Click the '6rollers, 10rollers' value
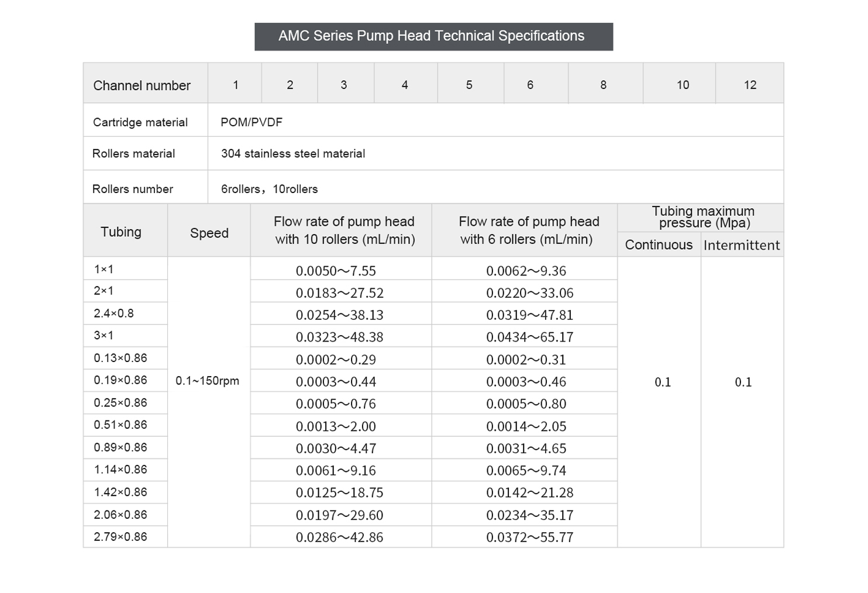868x593 pixels. 270,189
